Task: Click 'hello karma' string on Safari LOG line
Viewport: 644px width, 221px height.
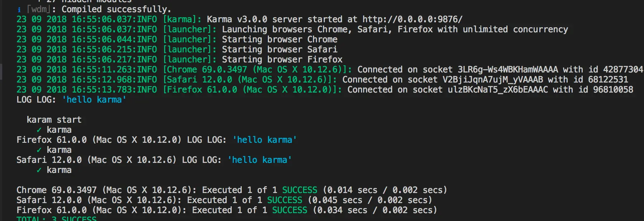Action: [x=259, y=160]
